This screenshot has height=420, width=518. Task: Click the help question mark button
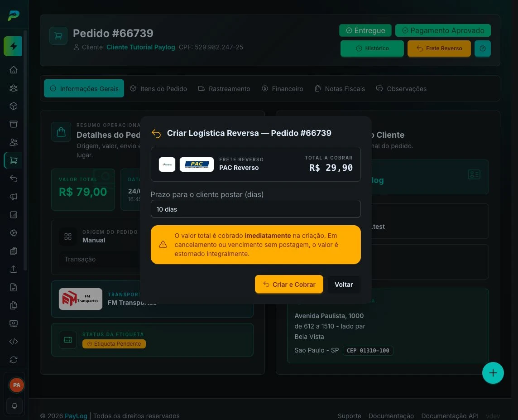(482, 48)
